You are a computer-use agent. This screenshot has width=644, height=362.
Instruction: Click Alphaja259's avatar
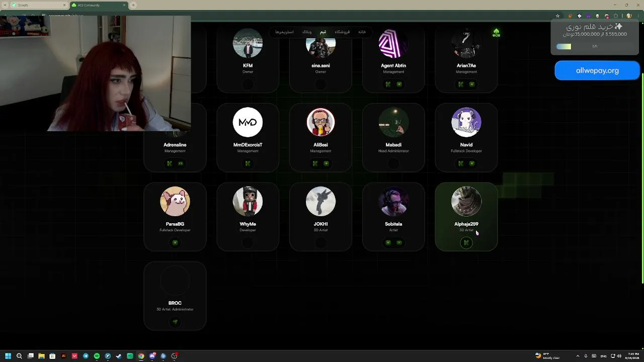point(466,201)
